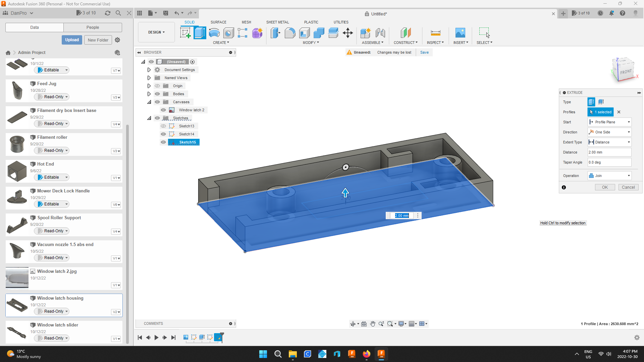This screenshot has height=362, width=644.
Task: Open the People tab in the data panel
Action: (x=93, y=27)
